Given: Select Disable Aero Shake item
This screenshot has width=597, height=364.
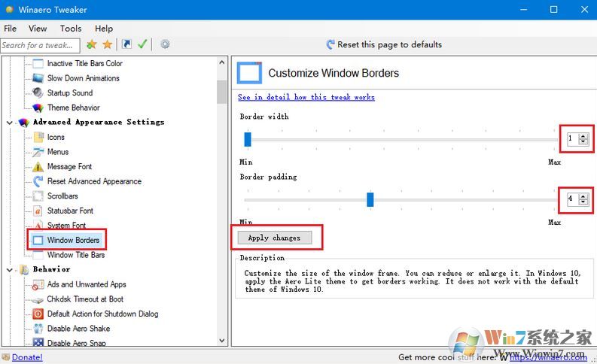Looking at the screenshot, I should pyautogui.click(x=78, y=329).
